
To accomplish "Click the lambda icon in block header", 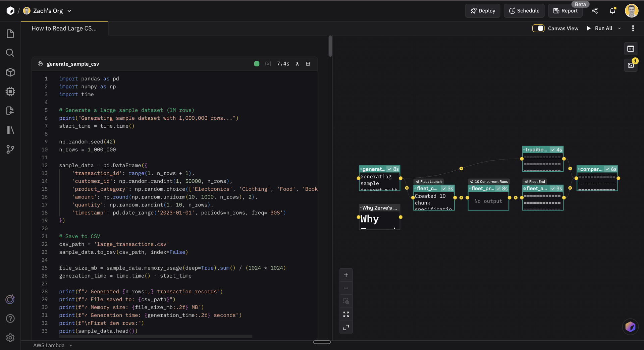I will click(x=297, y=64).
